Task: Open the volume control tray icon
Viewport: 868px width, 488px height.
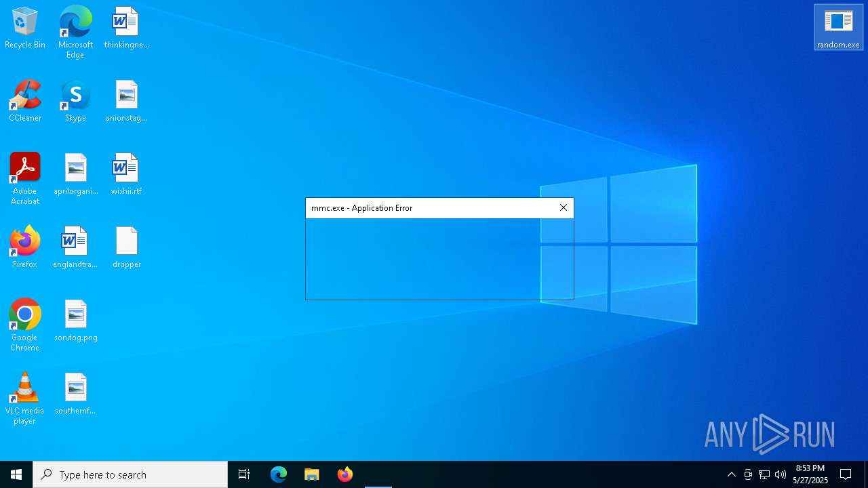Action: 781,474
